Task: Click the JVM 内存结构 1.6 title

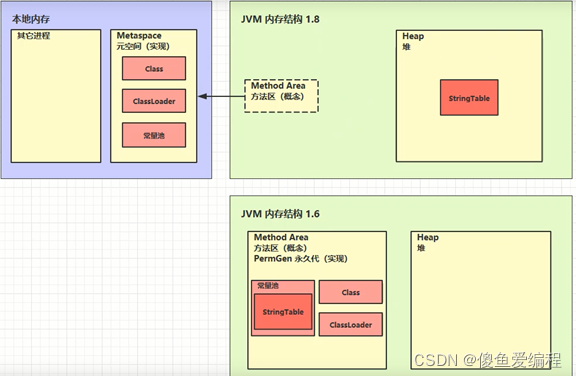Action: 280,214
